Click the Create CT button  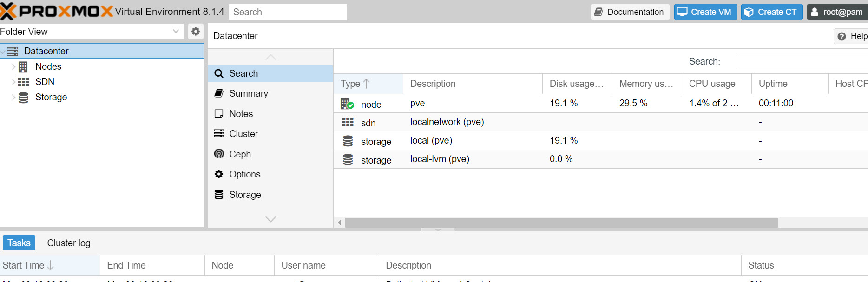coord(772,12)
